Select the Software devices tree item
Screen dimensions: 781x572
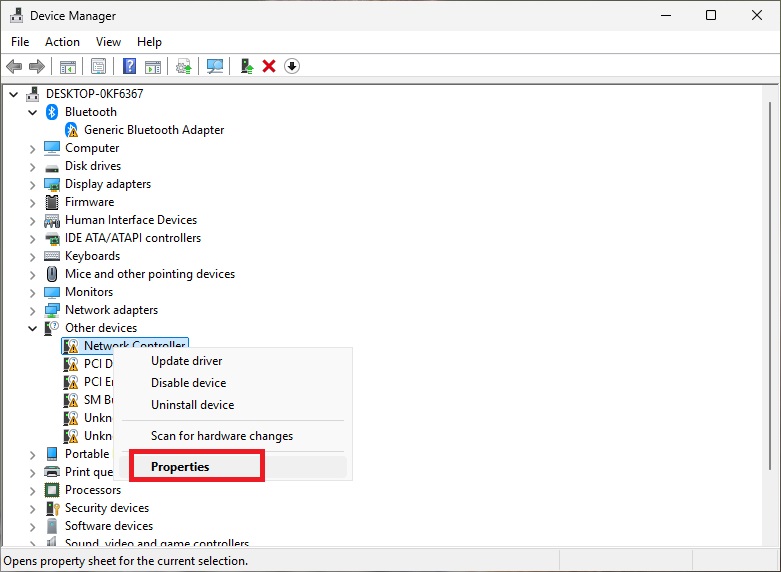(x=109, y=526)
